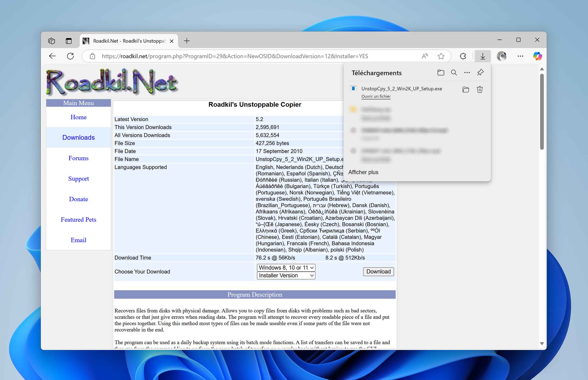Image resolution: width=588 pixels, height=380 pixels.
Task: Click the Roadkil's Unstoppable Copier heading
Action: (x=255, y=104)
